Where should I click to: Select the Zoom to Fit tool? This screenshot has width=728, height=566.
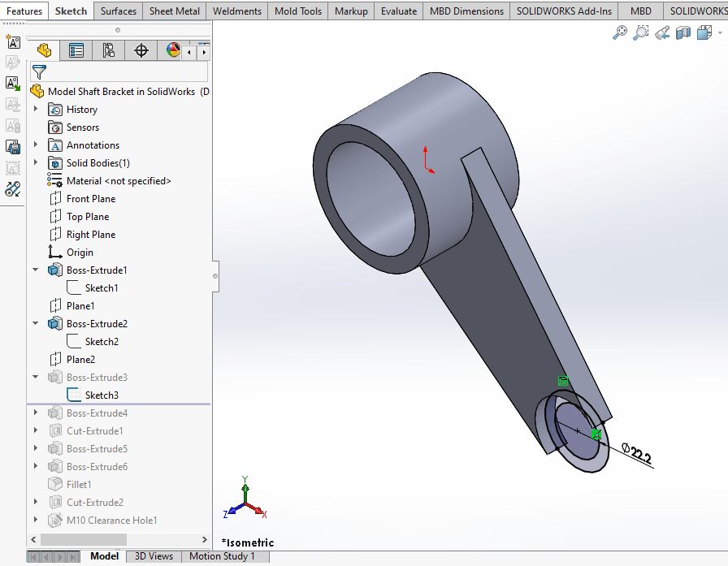point(619,32)
